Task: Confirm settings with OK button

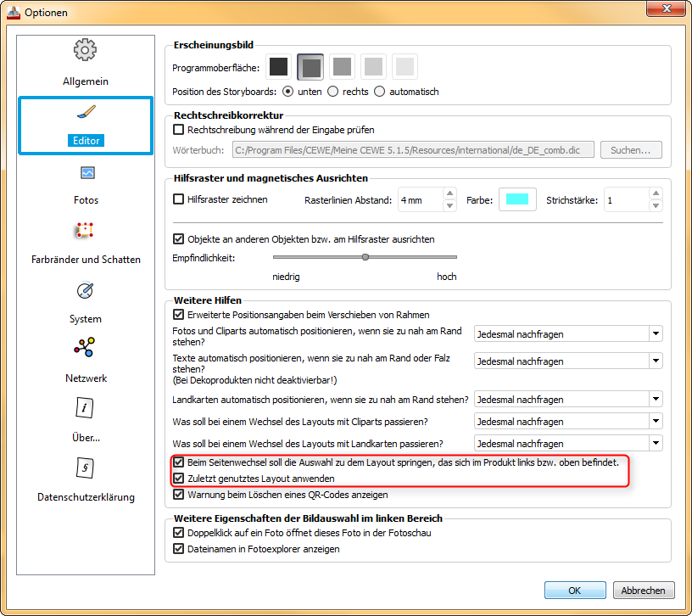Action: (575, 591)
